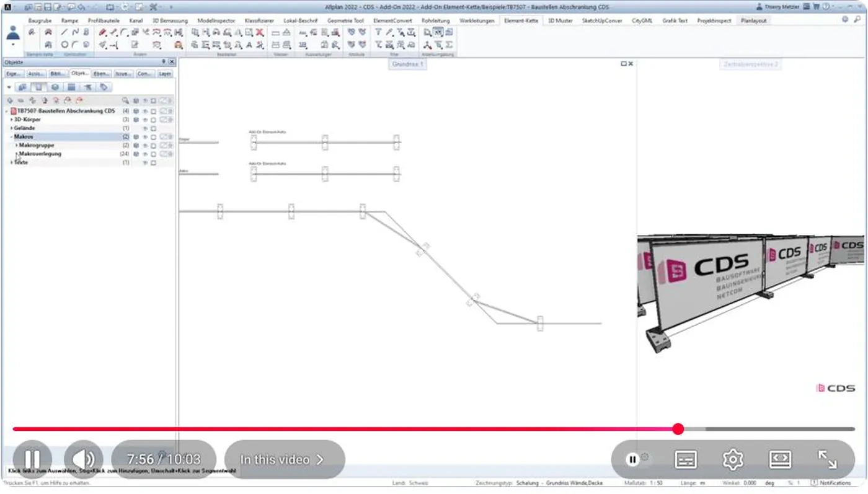Check the selection box for Texte row
The height and width of the screenshot is (494, 868).
click(154, 162)
